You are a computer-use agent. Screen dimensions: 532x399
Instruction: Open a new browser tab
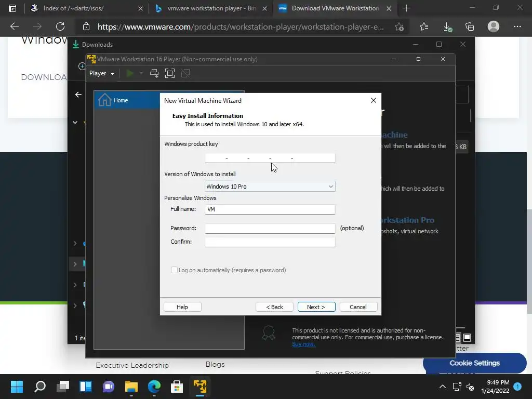[406, 8]
